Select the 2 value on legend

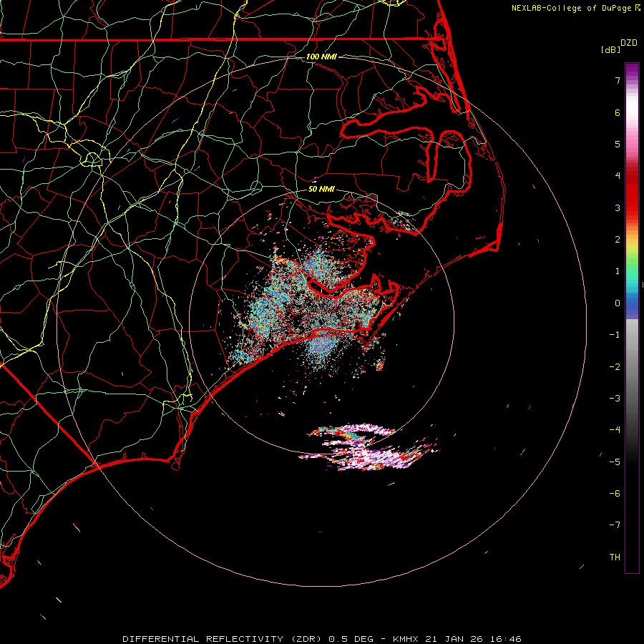coord(618,240)
